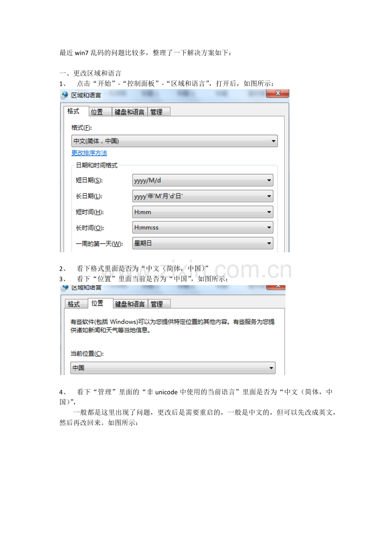The width and height of the screenshot is (392, 555).
Task: Close the second 区域和语言 dialog
Action: (276, 287)
